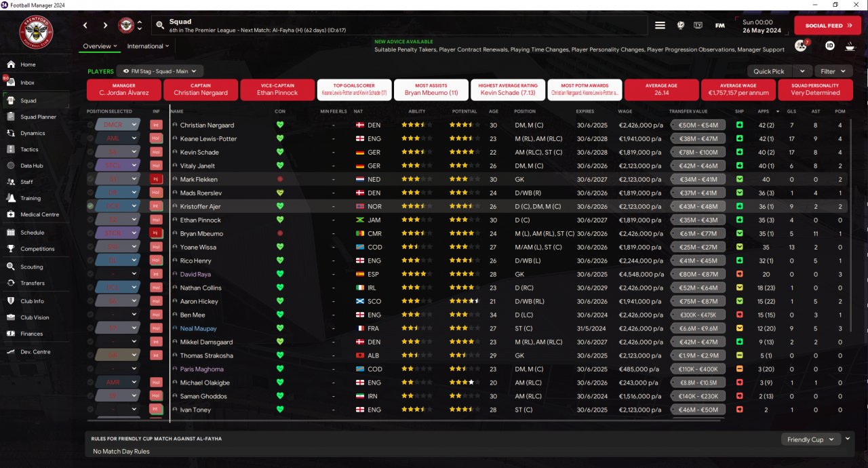868x468 pixels.
Task: Click the world globe icon
Action: [680, 26]
